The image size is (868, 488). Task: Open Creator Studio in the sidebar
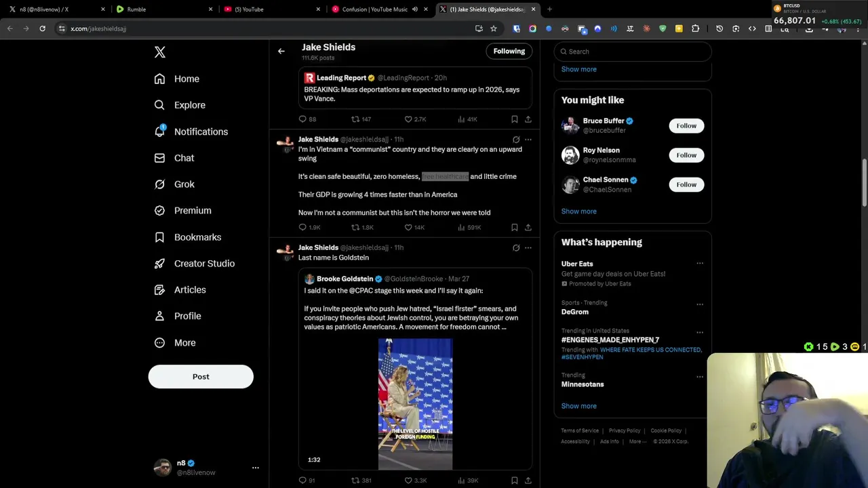tap(195, 264)
